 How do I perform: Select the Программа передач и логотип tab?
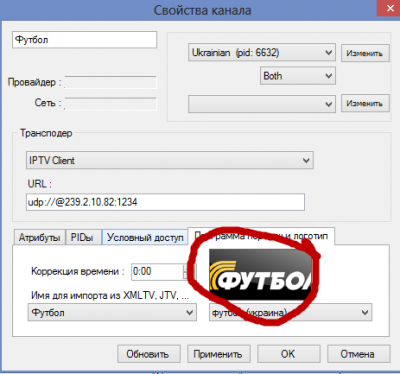coord(261,236)
